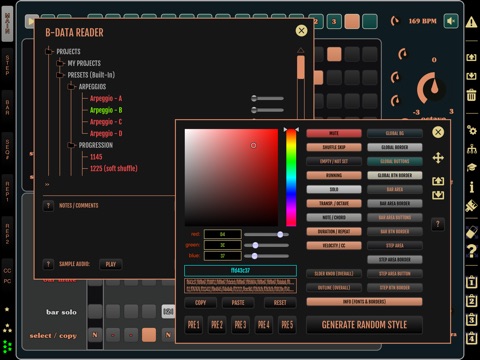Collapse the ARPEGGIOS folder
Image resolution: width=480 pixels, height=360 pixels.
pyautogui.click(x=71, y=87)
